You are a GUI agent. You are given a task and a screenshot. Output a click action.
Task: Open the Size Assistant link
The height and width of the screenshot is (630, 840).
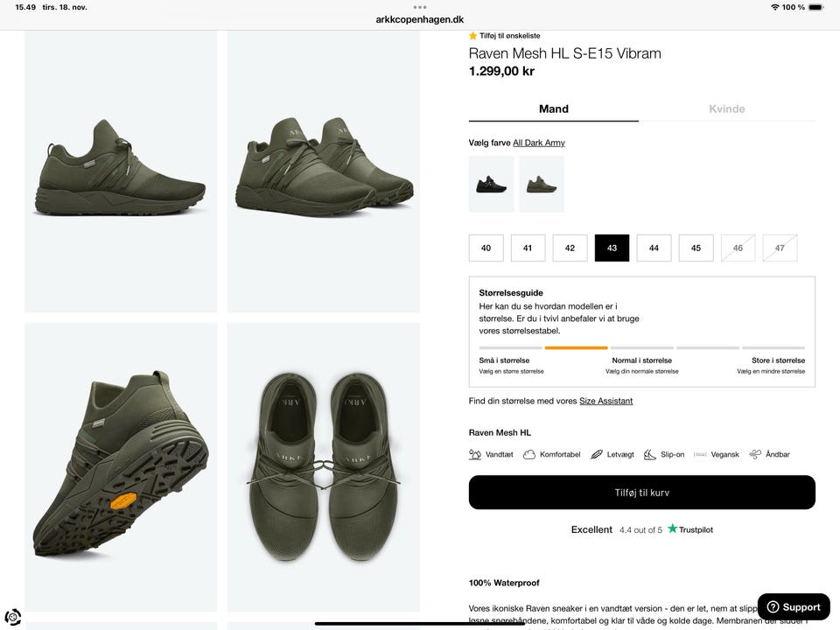[x=605, y=401]
